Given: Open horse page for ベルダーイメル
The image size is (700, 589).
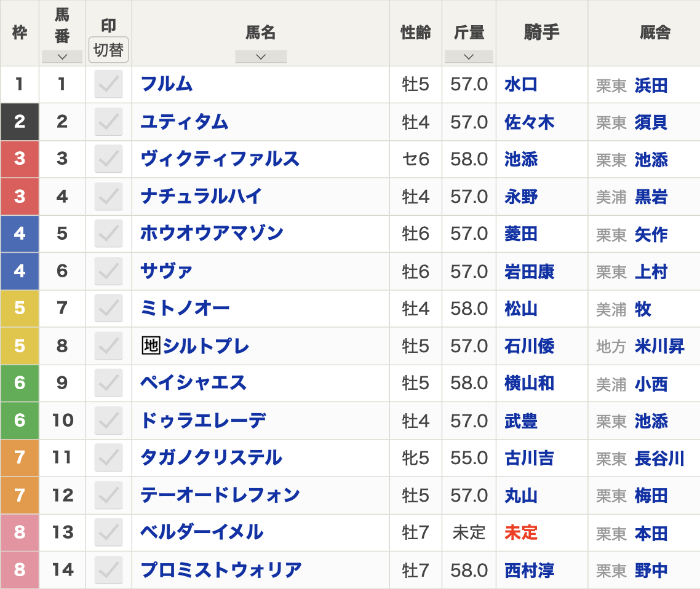Looking at the screenshot, I should (x=202, y=533).
